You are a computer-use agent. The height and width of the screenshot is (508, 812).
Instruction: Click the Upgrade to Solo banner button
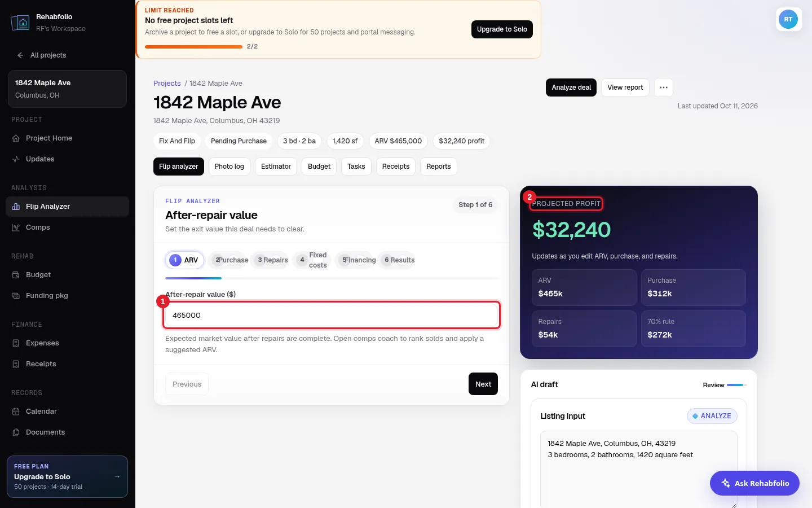[x=502, y=29]
